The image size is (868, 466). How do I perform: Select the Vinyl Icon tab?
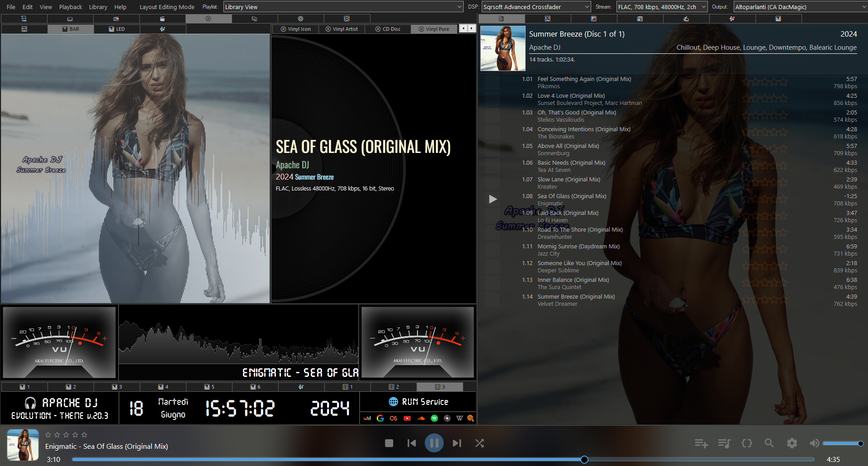tap(295, 29)
